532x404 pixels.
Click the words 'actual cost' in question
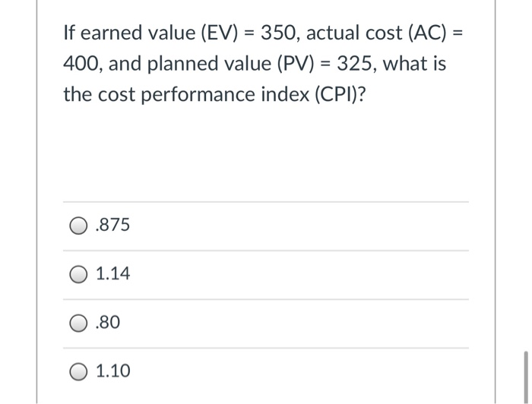(355, 33)
